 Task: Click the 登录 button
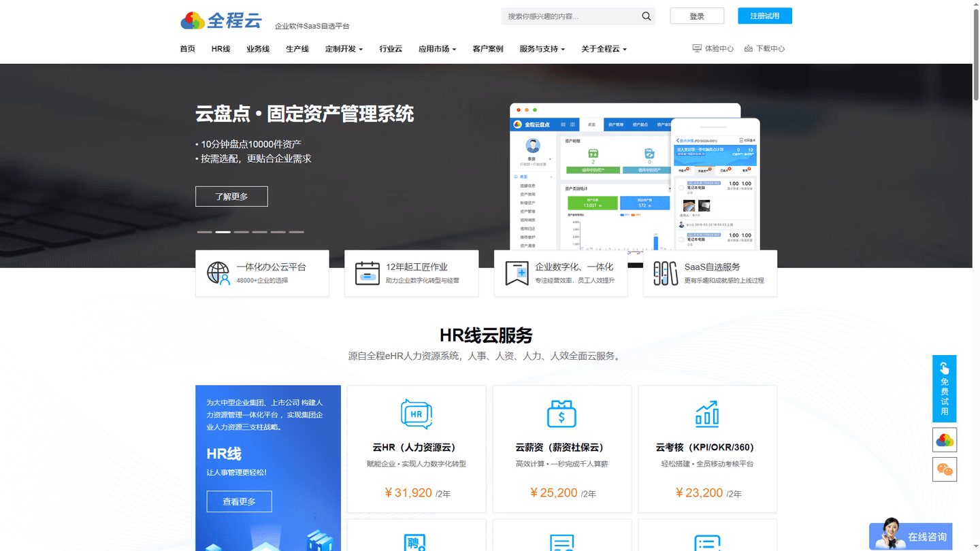click(x=697, y=16)
